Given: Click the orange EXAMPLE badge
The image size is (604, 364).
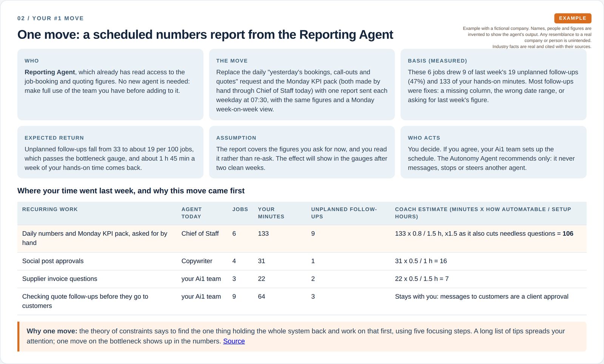Looking at the screenshot, I should (573, 18).
